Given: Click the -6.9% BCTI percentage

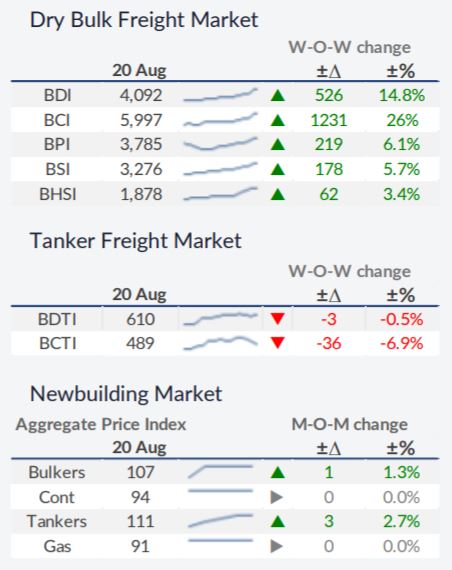Looking at the screenshot, I should (x=401, y=343).
